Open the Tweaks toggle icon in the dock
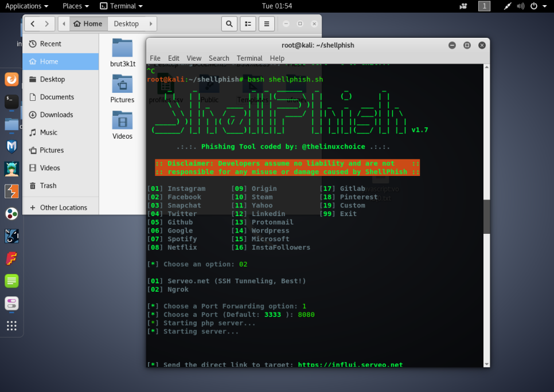The image size is (554, 392). [11, 303]
